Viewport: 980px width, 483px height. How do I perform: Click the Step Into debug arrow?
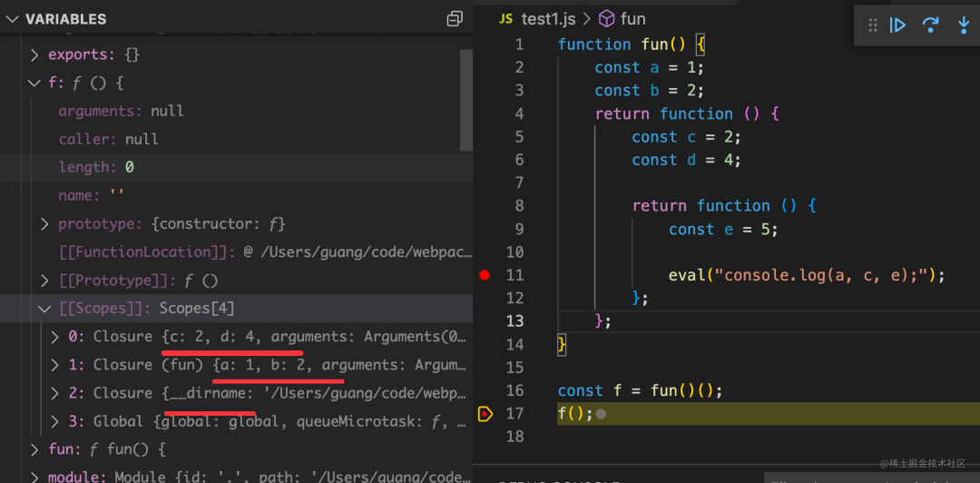(x=964, y=25)
